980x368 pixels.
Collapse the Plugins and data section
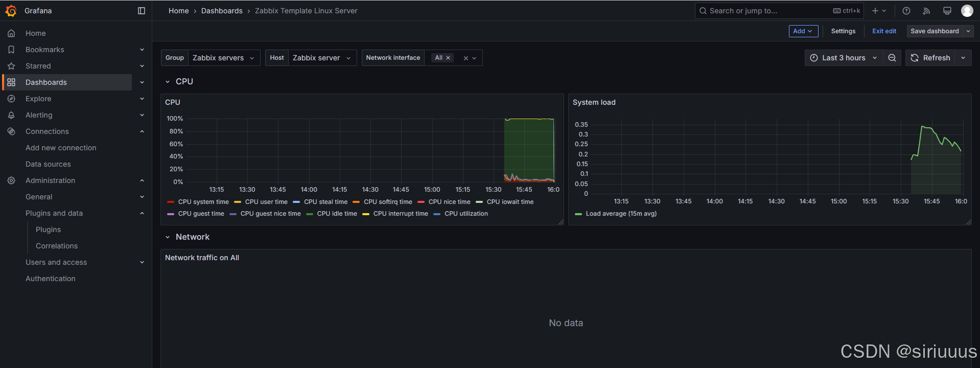142,213
